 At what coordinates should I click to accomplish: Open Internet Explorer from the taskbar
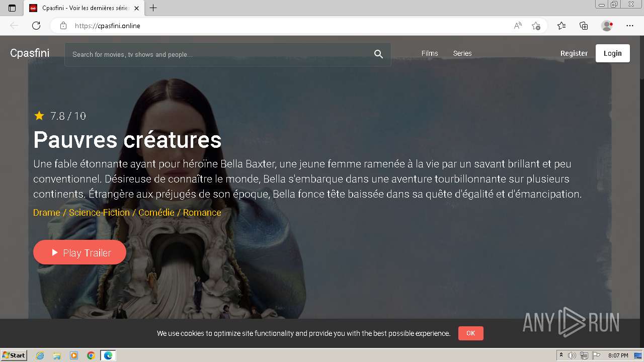(40, 355)
